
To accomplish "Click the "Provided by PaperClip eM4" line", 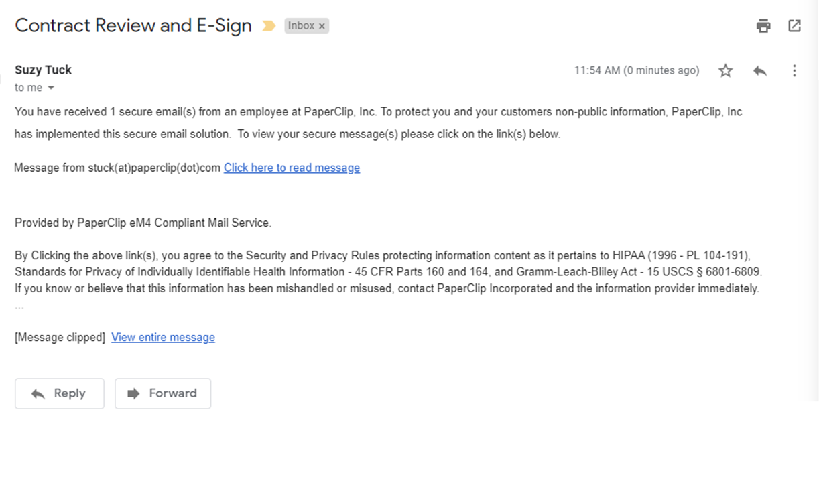I will pos(143,223).
